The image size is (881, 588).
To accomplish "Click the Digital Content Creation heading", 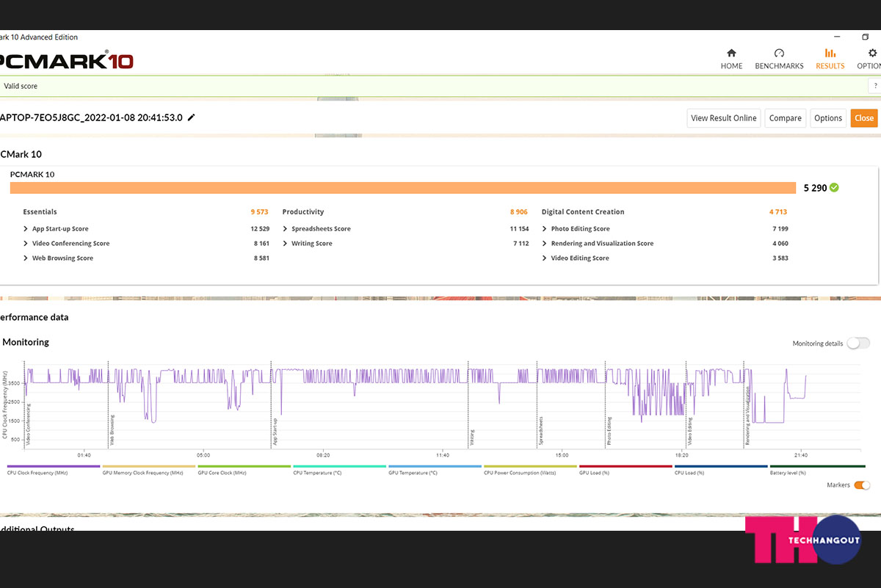I will point(583,212).
